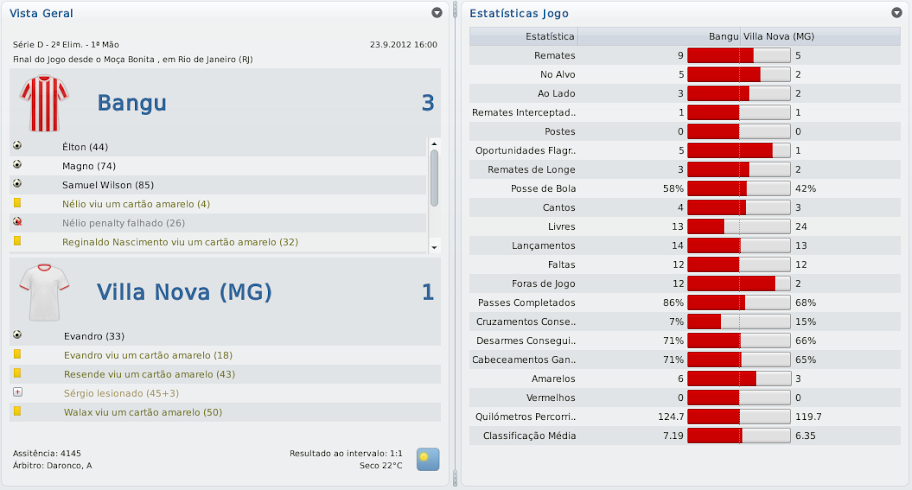Click the goal ball icon beside Evandro

click(x=18, y=336)
